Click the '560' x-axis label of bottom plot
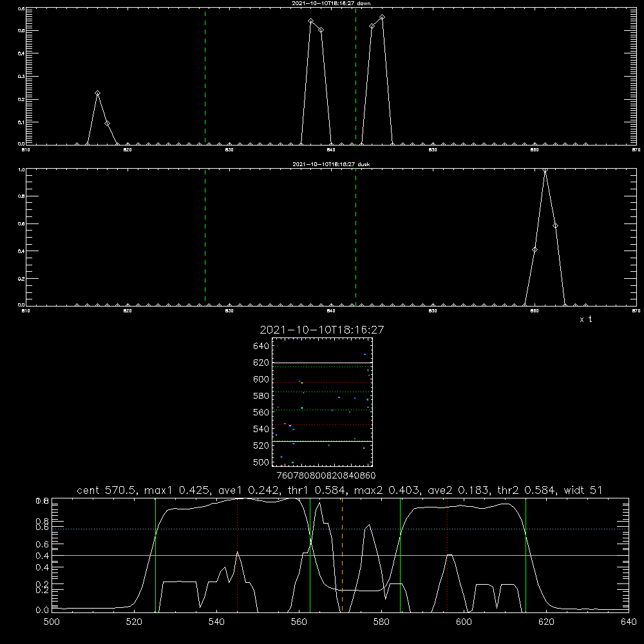Image resolution: width=644 pixels, height=644 pixels. tap(299, 622)
